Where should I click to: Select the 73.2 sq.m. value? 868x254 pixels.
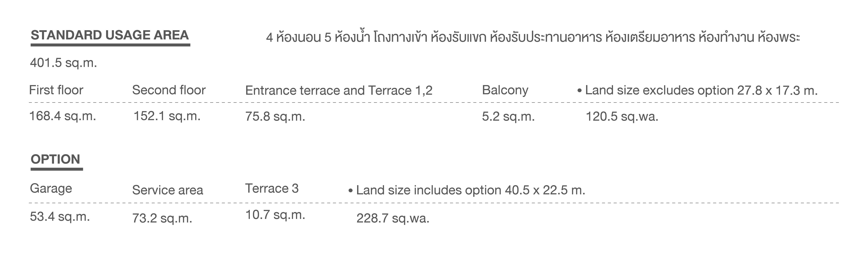pos(162,218)
